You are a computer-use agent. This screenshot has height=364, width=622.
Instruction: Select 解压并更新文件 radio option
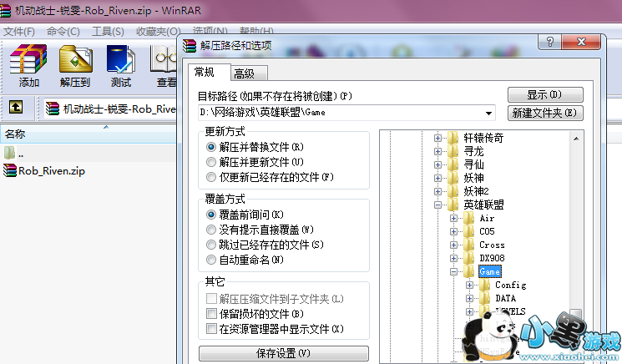pyautogui.click(x=211, y=162)
